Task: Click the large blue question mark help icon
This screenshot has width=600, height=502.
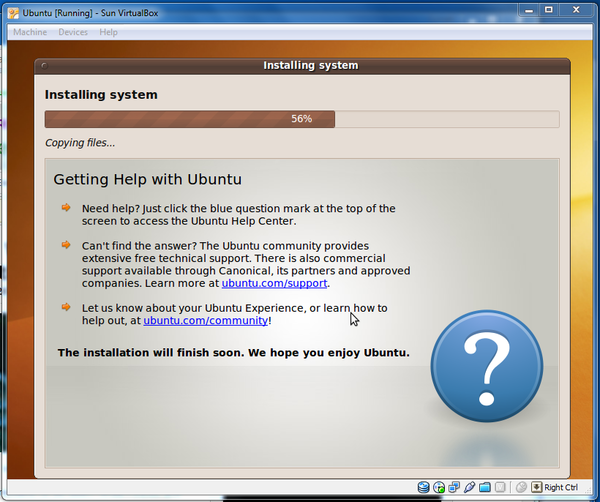Action: coord(487,366)
